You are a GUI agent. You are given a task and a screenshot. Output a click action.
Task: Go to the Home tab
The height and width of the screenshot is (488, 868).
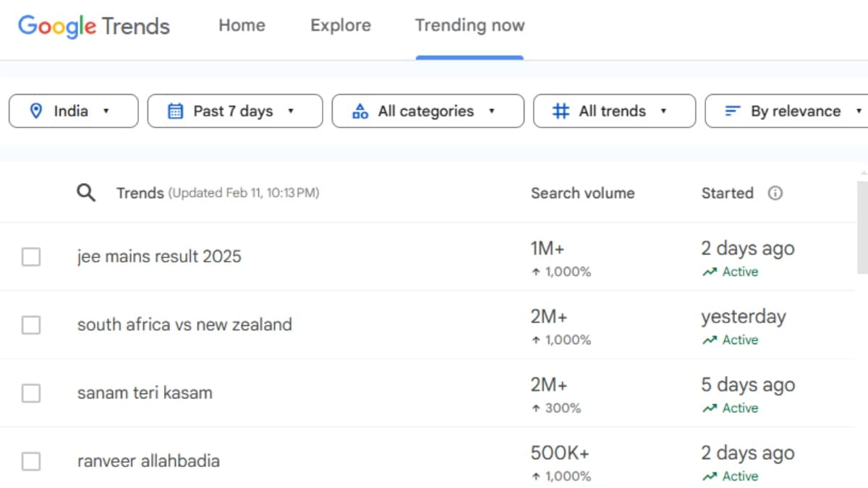[242, 25]
